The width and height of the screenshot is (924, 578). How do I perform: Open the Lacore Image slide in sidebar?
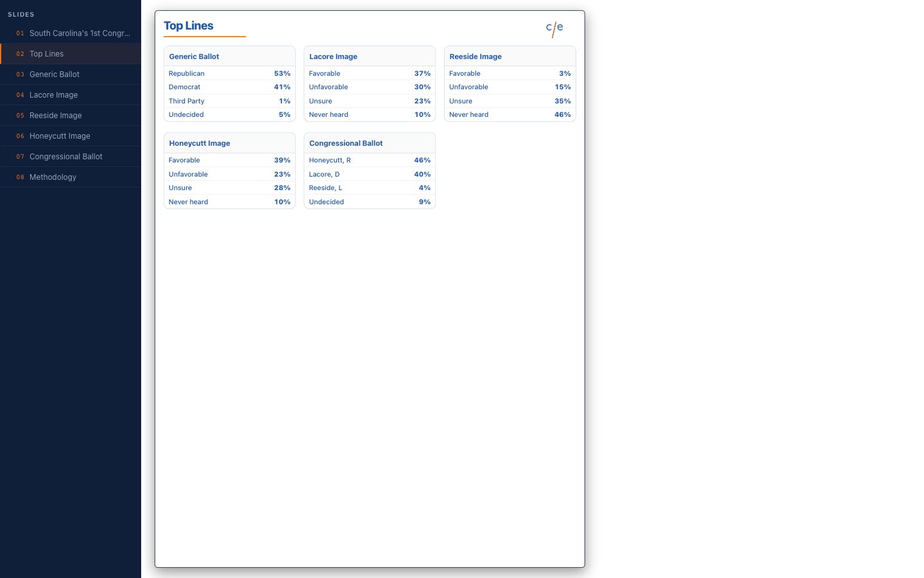tap(71, 95)
